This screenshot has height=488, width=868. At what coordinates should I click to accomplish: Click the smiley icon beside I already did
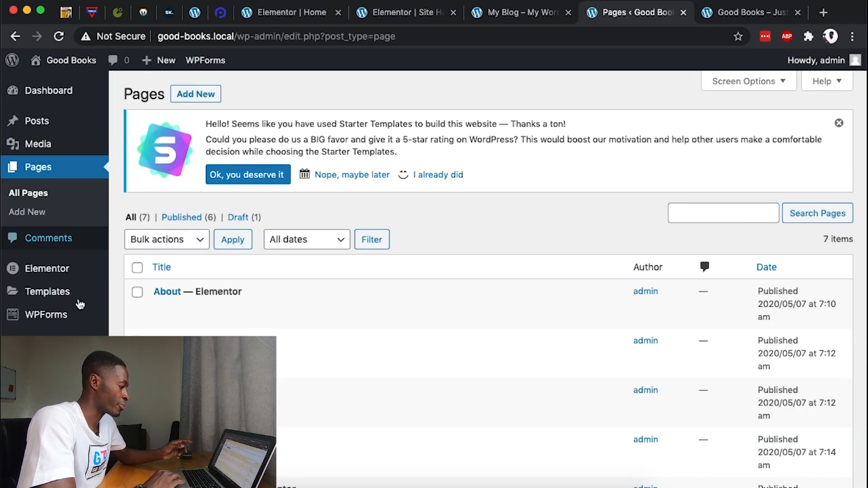click(403, 174)
